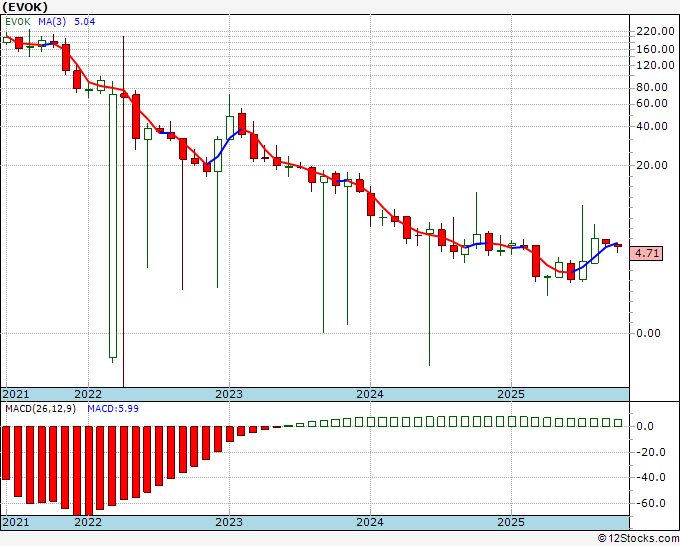Click the 2024 label on price chart axis
The width and height of the screenshot is (680, 546).
click(370, 394)
